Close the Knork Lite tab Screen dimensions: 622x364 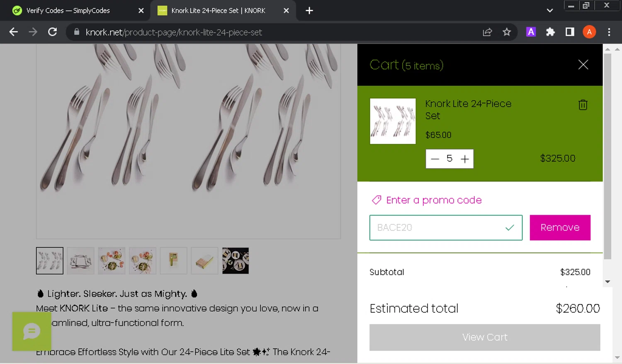pos(286,11)
